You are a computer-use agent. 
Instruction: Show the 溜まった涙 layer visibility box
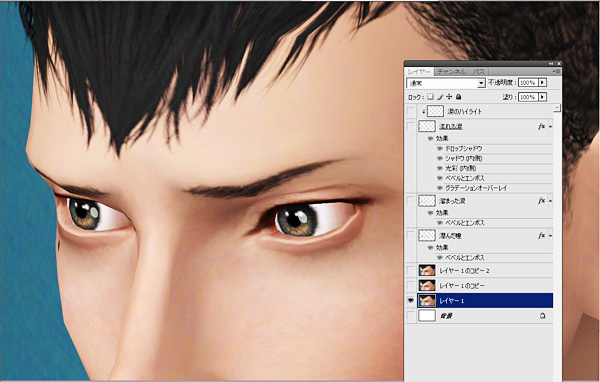[x=411, y=201]
